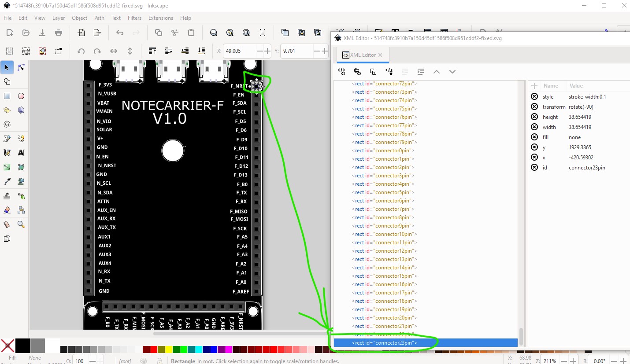This screenshot has height=364, width=630.
Task: Click Rotate 90° counter-clockwise icon
Action: [x=81, y=51]
